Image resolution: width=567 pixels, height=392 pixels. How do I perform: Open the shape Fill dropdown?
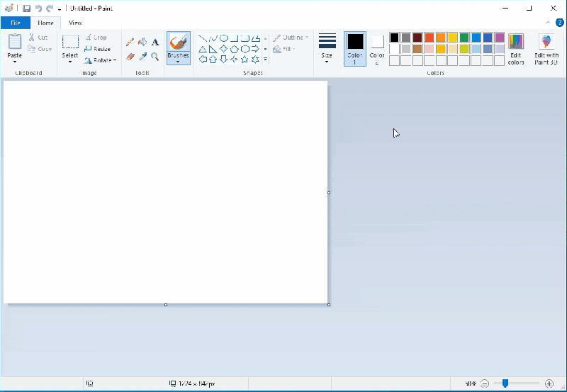click(284, 49)
